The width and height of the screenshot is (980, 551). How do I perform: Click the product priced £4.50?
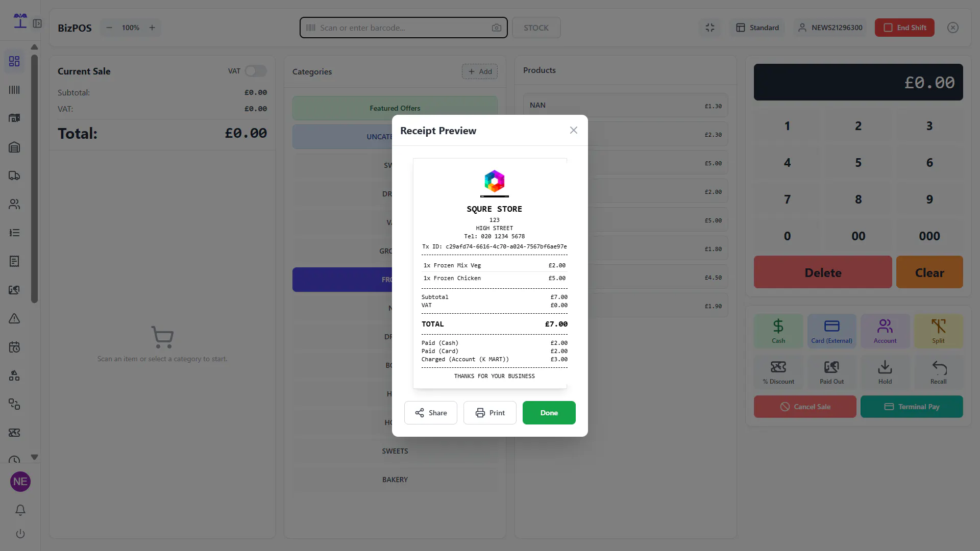tap(658, 278)
